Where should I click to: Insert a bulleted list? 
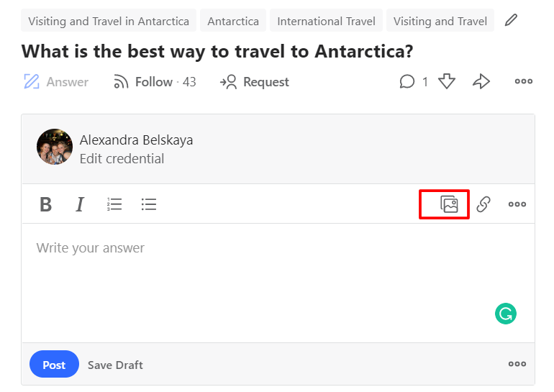[x=149, y=205]
